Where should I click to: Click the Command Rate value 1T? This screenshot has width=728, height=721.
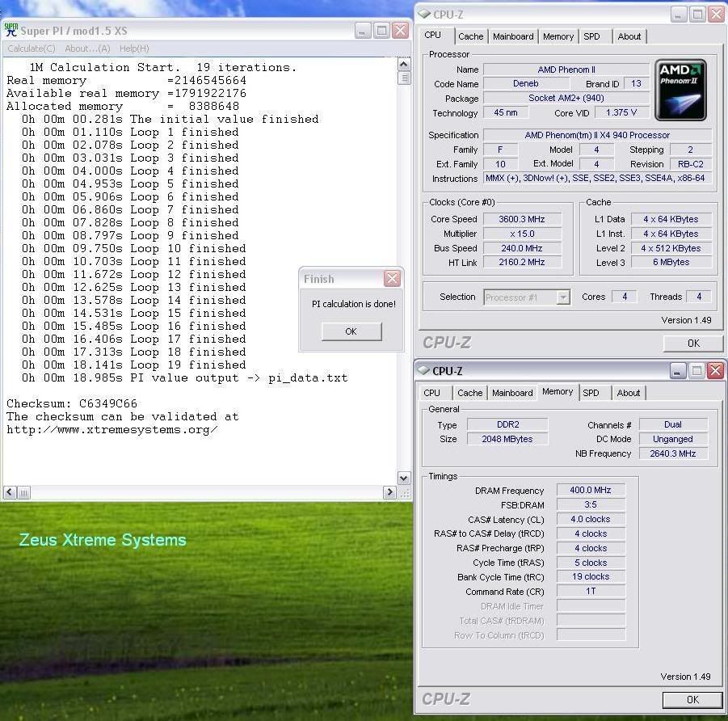coord(591,591)
